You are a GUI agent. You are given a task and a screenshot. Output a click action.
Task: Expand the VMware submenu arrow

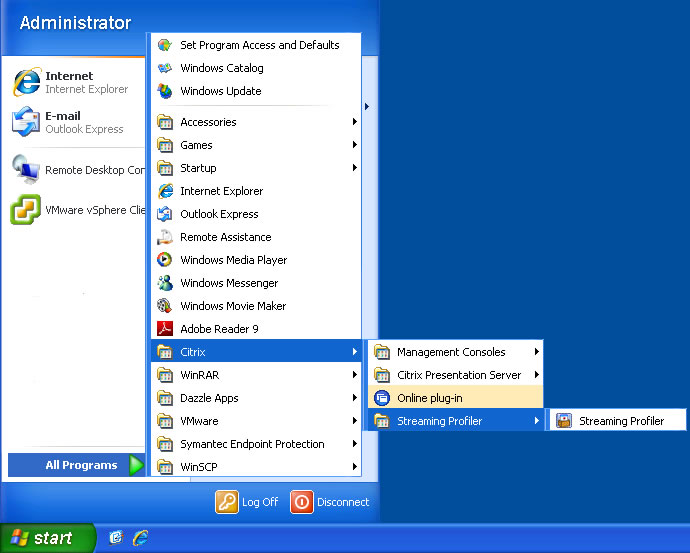coord(355,421)
